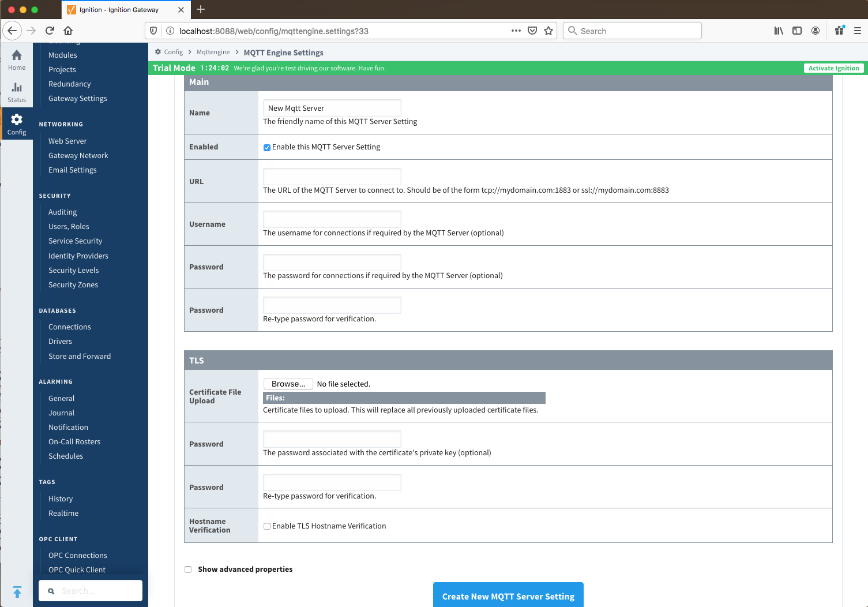Open Redundancy in sidebar

70,84
